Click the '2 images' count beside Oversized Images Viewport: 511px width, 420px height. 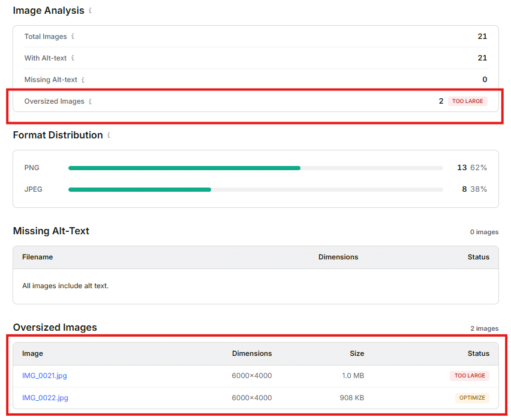click(x=484, y=328)
